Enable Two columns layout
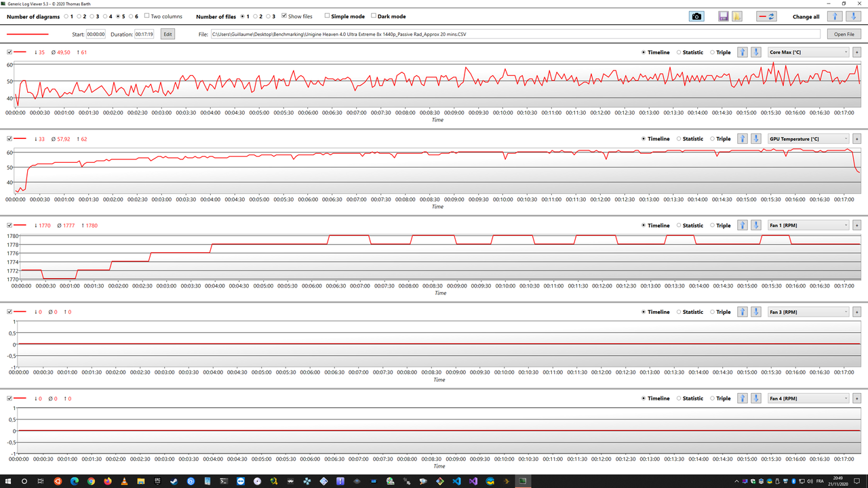 [x=146, y=16]
